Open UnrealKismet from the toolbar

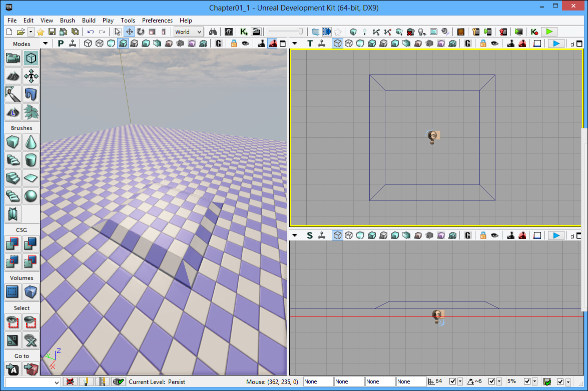tap(244, 31)
